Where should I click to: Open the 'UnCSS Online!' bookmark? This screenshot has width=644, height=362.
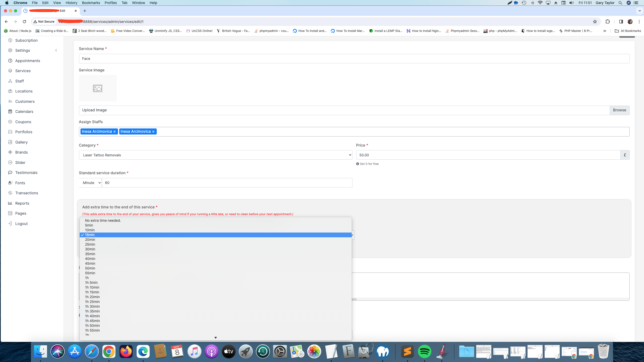199,31
